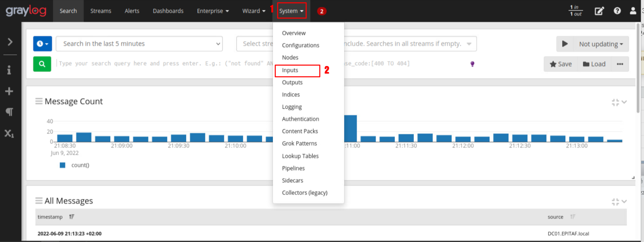Viewport: 644px width, 242px height.
Task: Click the scratchpad edit icon
Action: pyautogui.click(x=599, y=11)
